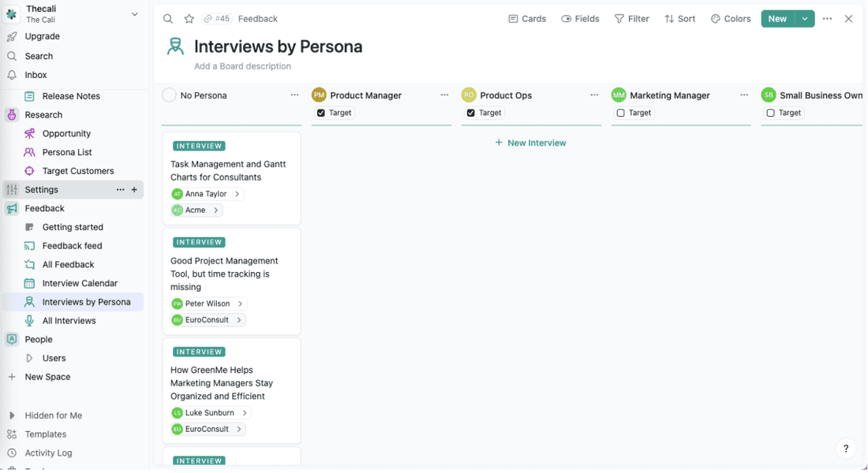Screen dimensions: 868x473
Task: Check Target for Small Business Owner column
Action: click(x=770, y=112)
